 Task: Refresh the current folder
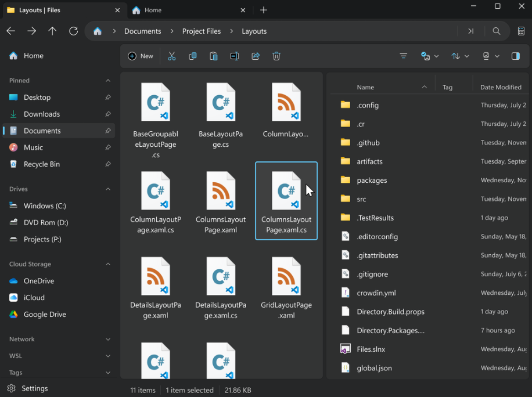coord(73,31)
